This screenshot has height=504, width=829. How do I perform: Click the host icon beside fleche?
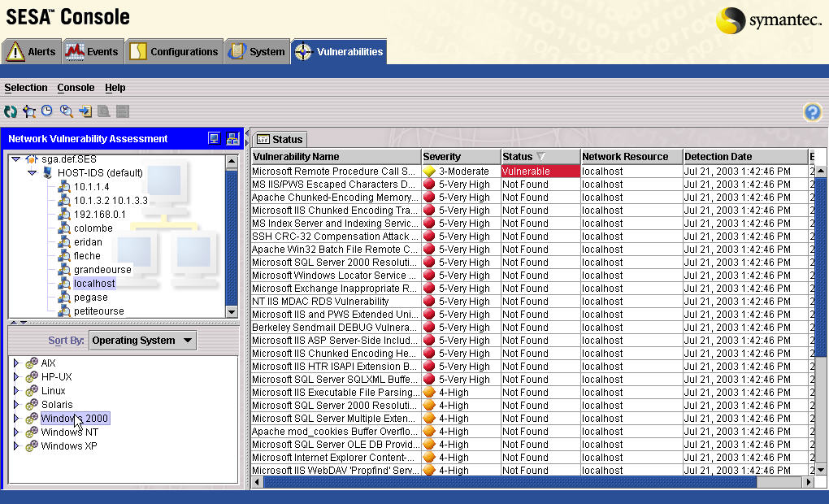[x=64, y=255]
